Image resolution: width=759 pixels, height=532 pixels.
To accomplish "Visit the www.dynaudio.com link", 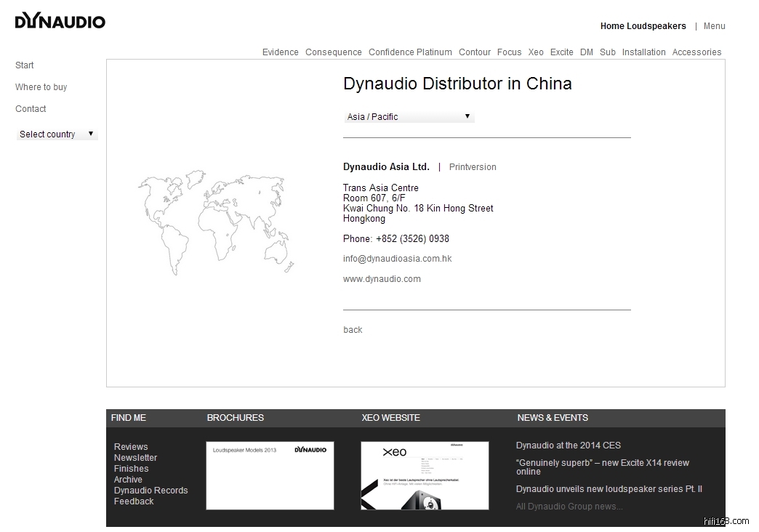I will click(x=382, y=279).
